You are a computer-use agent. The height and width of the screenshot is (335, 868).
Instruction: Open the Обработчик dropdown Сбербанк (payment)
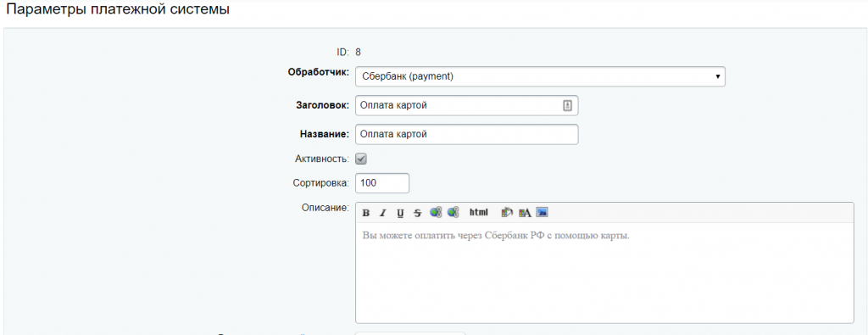click(x=540, y=76)
